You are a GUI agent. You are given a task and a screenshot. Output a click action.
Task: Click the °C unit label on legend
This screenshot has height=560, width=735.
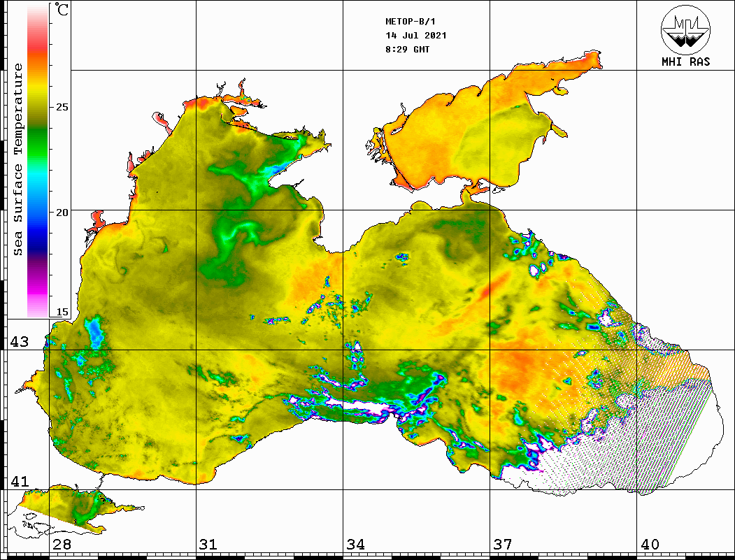coord(62,9)
